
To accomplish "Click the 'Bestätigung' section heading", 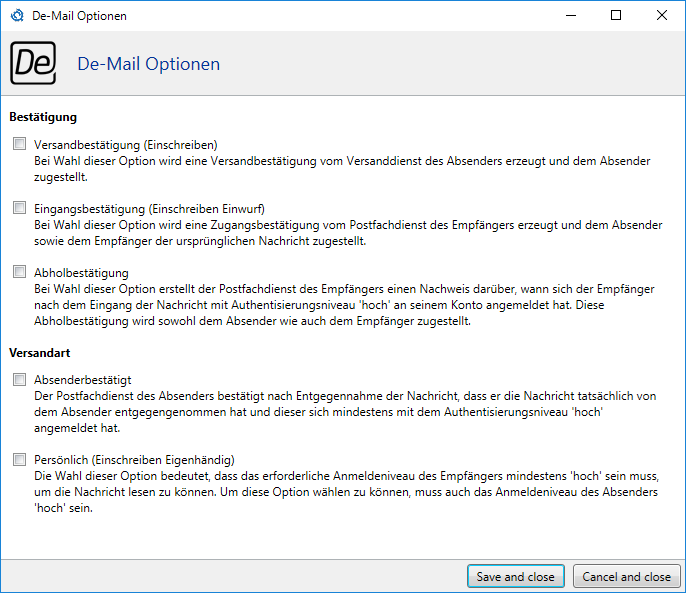I will [x=43, y=117].
